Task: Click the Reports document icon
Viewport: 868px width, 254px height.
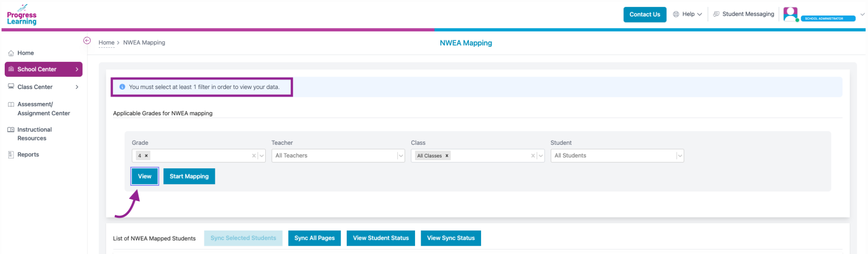Action: tap(11, 155)
